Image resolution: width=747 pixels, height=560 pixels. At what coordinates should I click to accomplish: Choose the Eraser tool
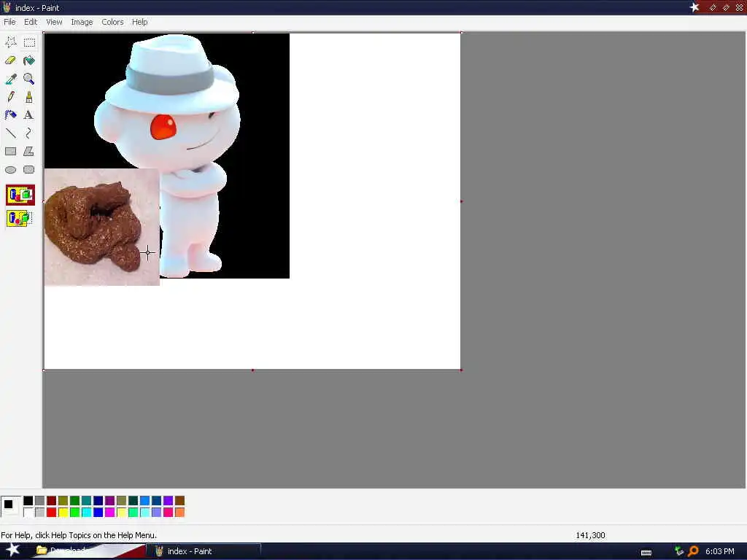point(10,61)
